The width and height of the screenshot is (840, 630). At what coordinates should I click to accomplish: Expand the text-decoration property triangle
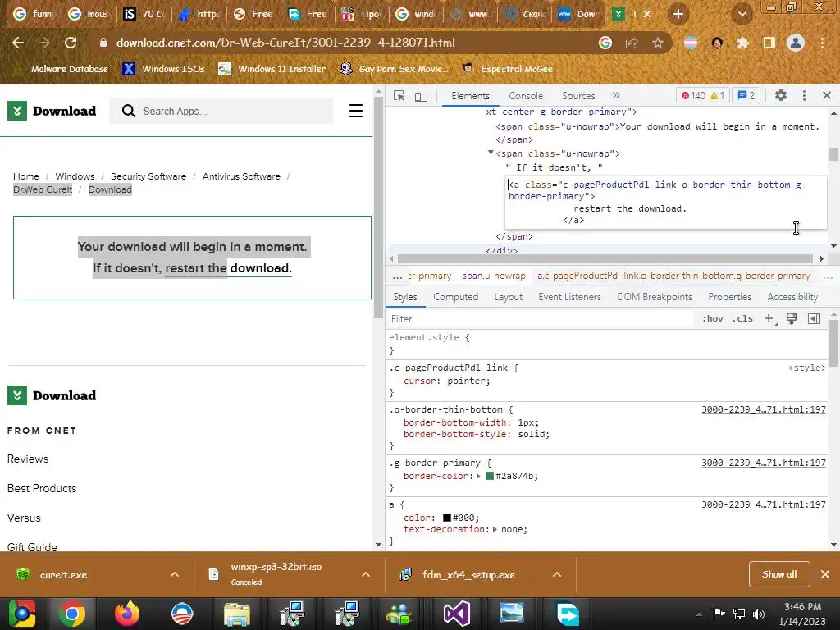pos(495,529)
